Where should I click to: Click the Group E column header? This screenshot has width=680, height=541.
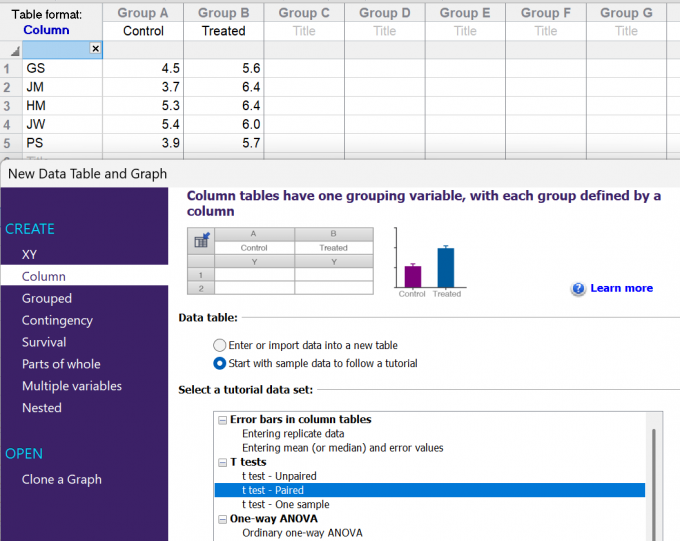click(465, 13)
